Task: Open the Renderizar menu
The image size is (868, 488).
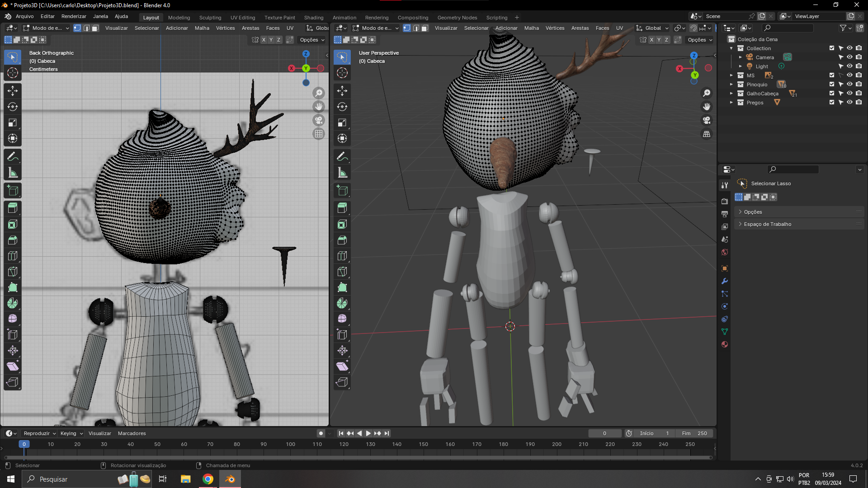Action: 74,16
